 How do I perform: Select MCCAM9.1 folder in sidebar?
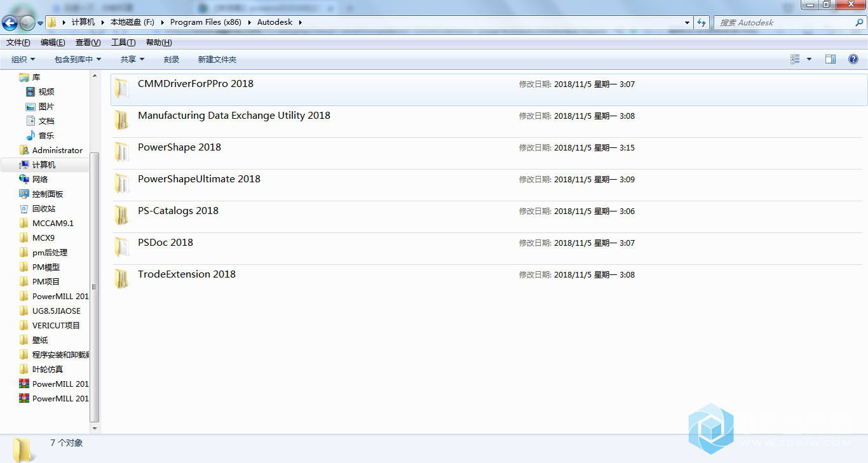tap(53, 223)
